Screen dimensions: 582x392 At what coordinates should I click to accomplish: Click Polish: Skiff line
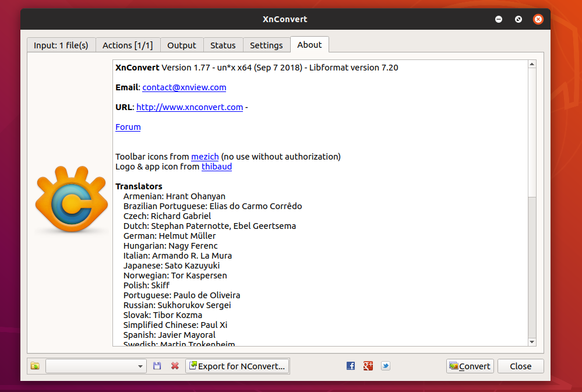pyautogui.click(x=147, y=285)
